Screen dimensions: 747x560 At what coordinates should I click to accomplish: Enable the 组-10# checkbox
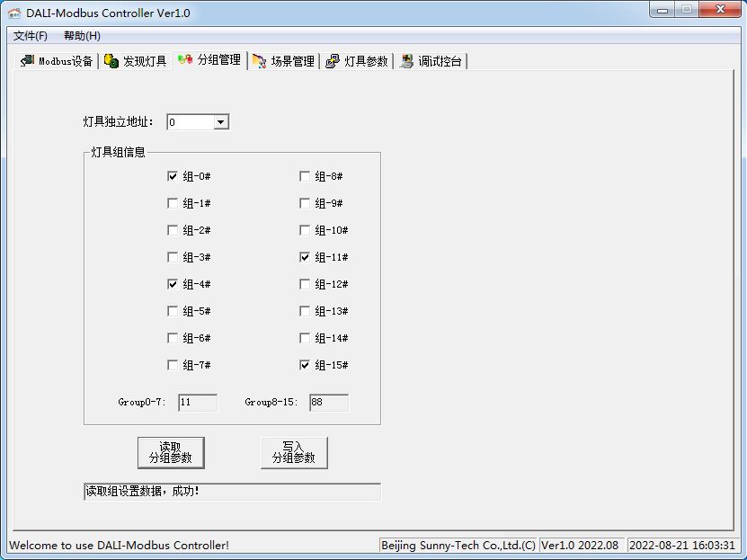(305, 230)
